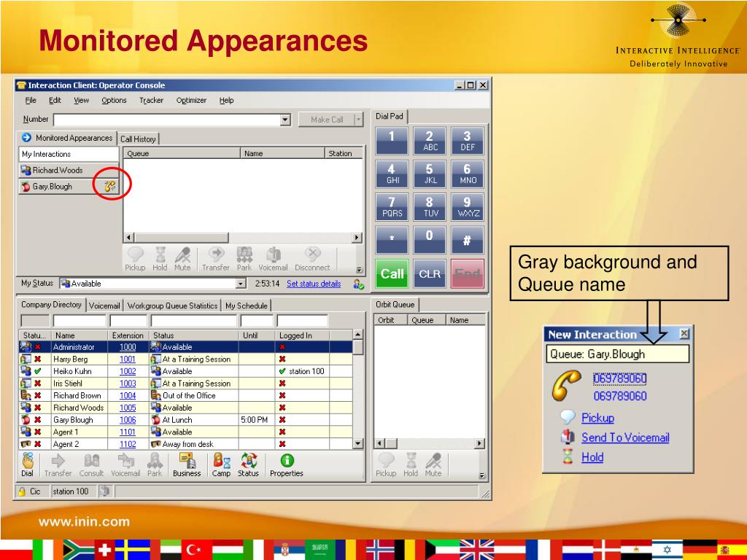This screenshot has width=747, height=560.
Task: Select the My Interactions queue button
Action: tap(69, 155)
